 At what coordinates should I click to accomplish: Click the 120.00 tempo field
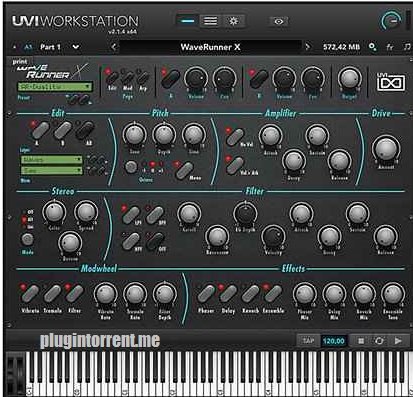coord(334,341)
